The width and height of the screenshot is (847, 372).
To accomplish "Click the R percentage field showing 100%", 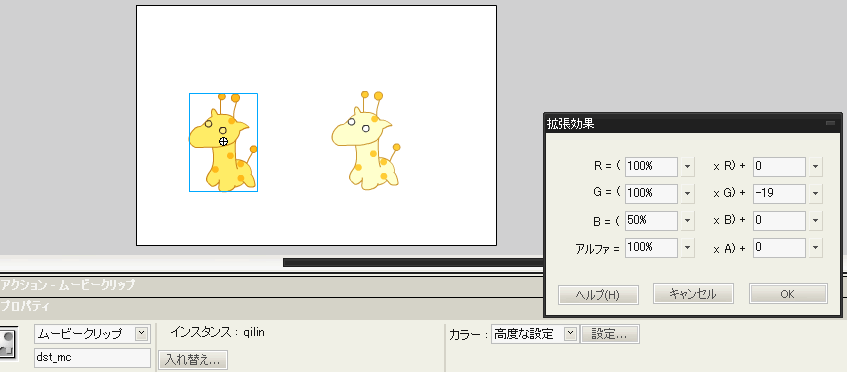I will pyautogui.click(x=651, y=167).
